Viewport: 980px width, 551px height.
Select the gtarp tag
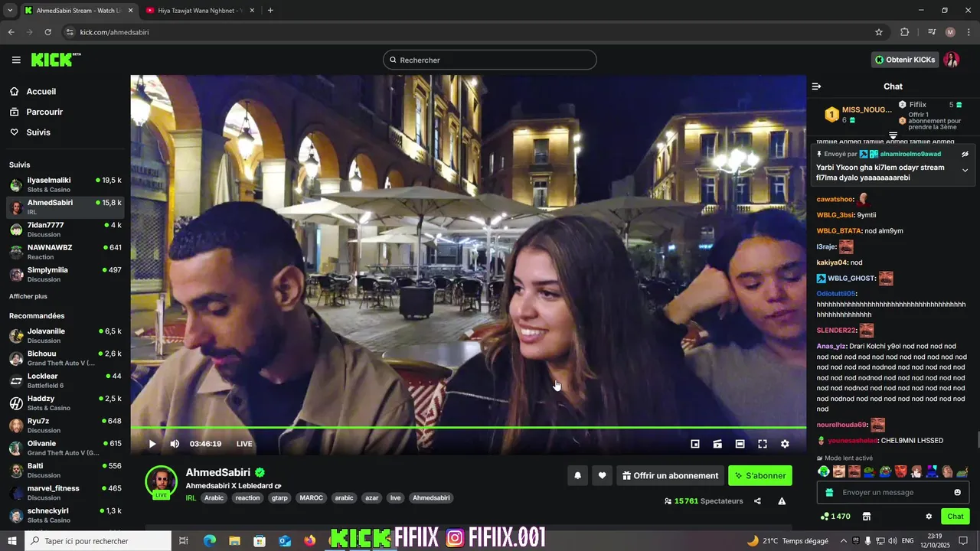pyautogui.click(x=279, y=497)
